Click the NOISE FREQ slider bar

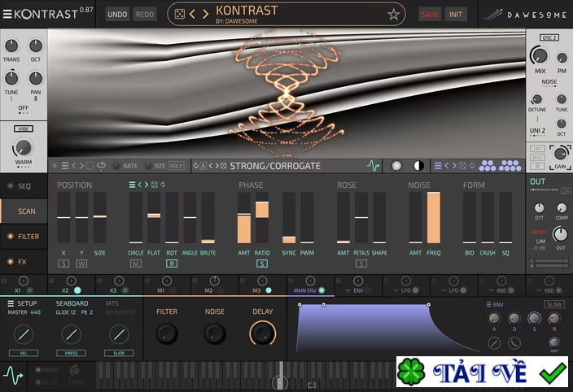click(x=433, y=217)
